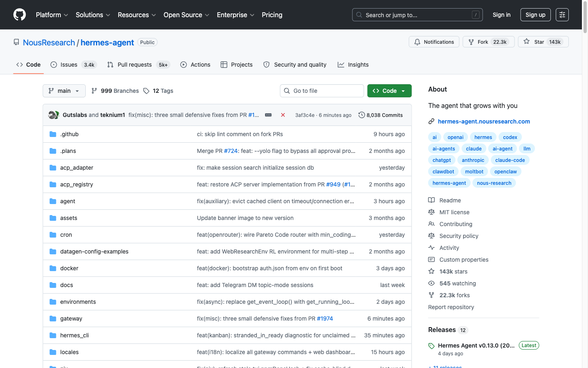
Task: Open Readme from About sidebar
Action: [445, 200]
